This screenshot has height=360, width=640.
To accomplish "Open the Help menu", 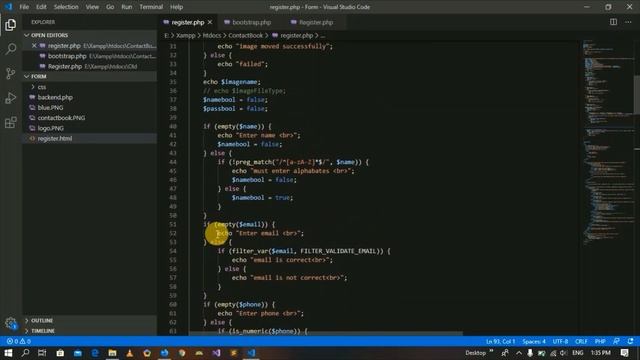I will click(x=176, y=7).
